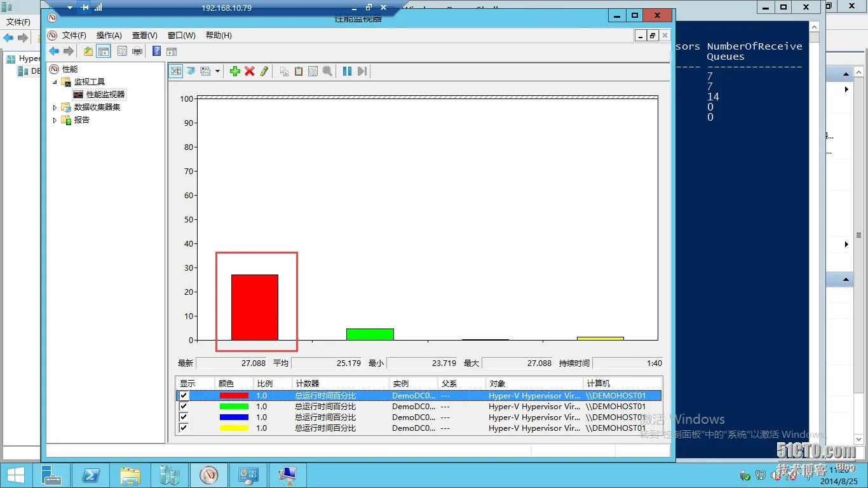Click the red X Delete counter icon
The width and height of the screenshot is (868, 488).
[250, 71]
